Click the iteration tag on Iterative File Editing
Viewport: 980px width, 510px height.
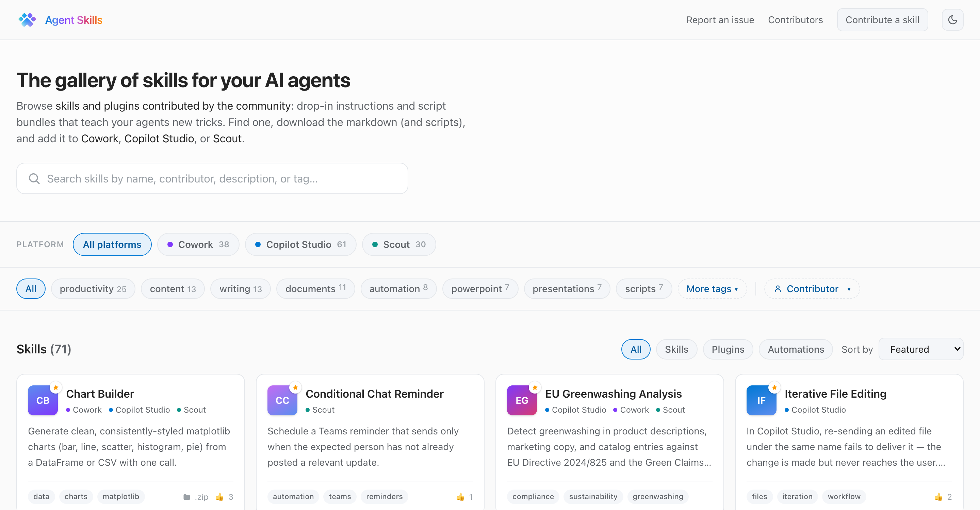tap(797, 497)
